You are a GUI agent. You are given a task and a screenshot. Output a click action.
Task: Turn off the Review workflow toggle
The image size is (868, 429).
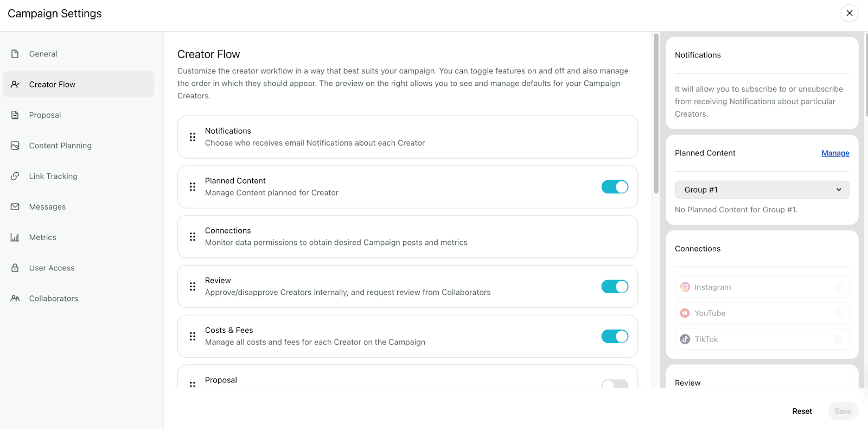pos(614,286)
